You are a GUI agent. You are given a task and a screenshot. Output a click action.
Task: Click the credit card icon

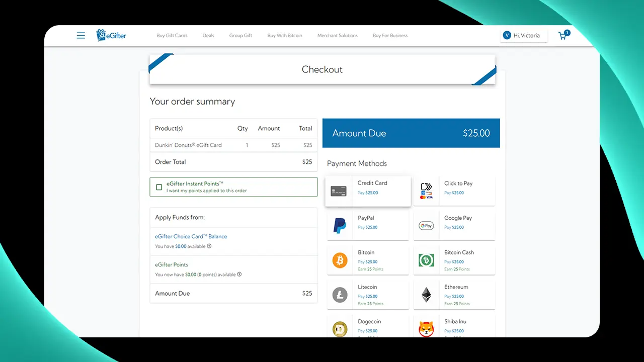point(339,191)
